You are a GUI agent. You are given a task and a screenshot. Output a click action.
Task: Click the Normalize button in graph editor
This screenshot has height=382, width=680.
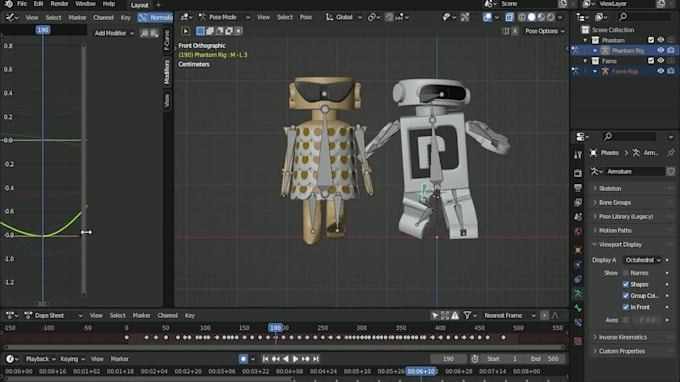tap(156, 18)
